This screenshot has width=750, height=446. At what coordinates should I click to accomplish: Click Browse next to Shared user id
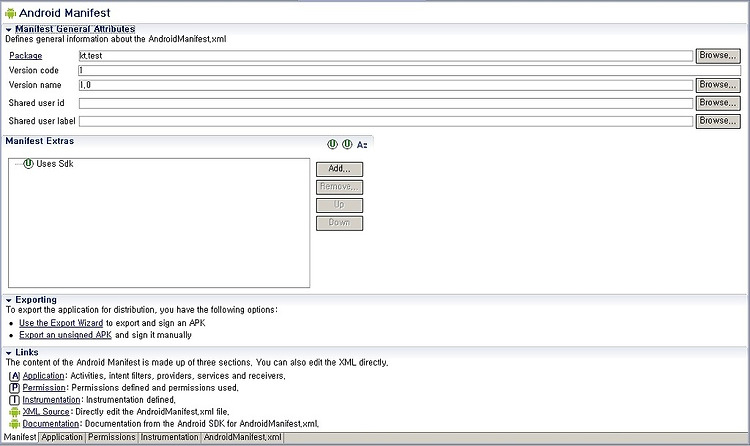tap(718, 103)
